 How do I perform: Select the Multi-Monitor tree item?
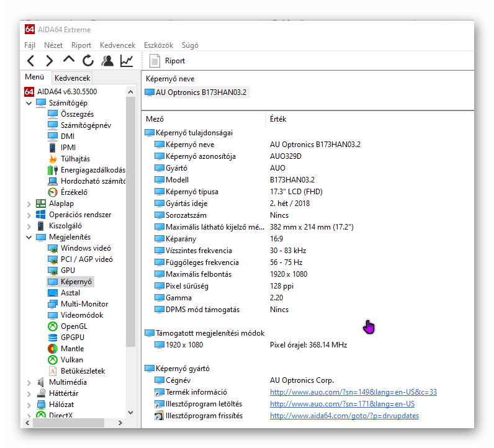click(x=84, y=304)
